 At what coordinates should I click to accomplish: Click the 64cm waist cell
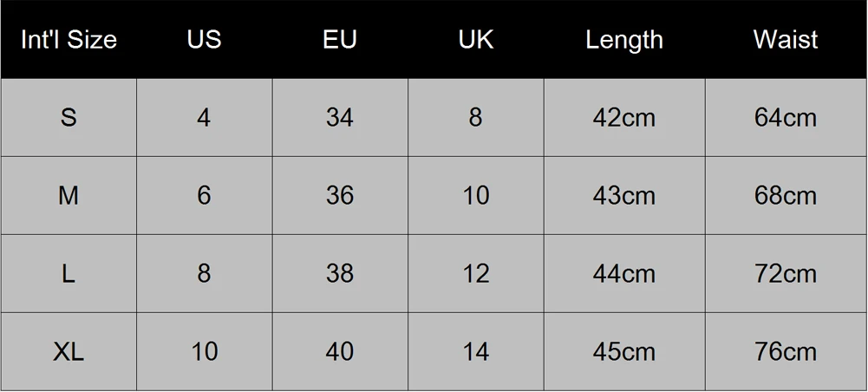click(786, 117)
